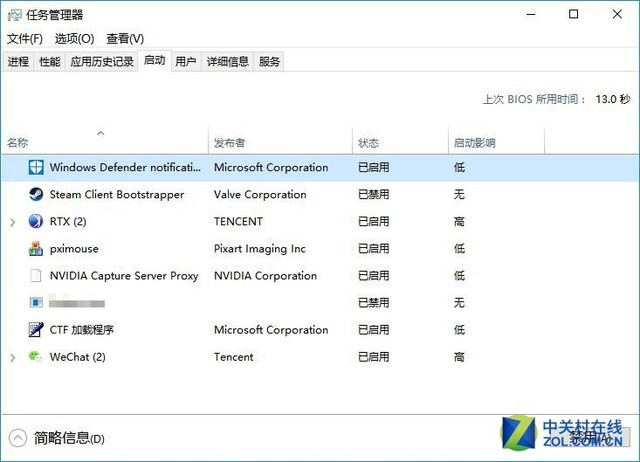Screen dimensions: 640x462
Task: Switch to the 性能 tab
Action: (50, 62)
